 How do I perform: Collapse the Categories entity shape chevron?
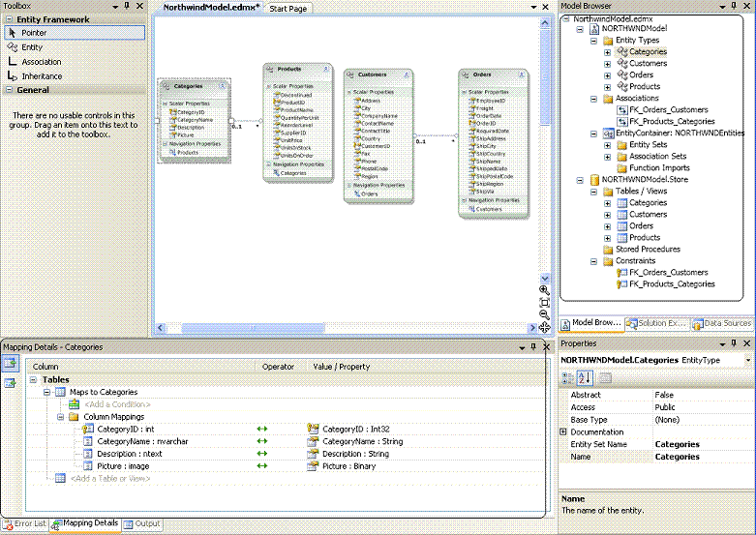coord(223,86)
